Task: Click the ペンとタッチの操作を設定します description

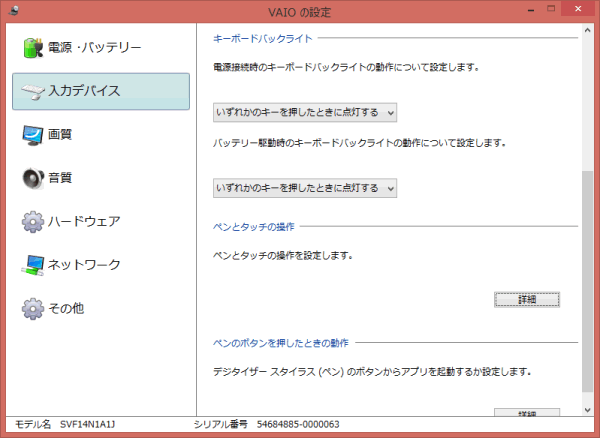Action: [x=283, y=255]
